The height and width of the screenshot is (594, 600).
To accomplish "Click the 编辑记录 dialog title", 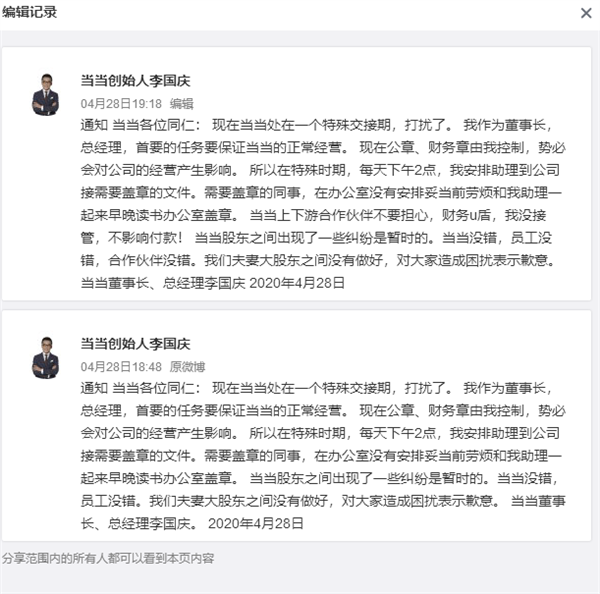I will tap(29, 12).
